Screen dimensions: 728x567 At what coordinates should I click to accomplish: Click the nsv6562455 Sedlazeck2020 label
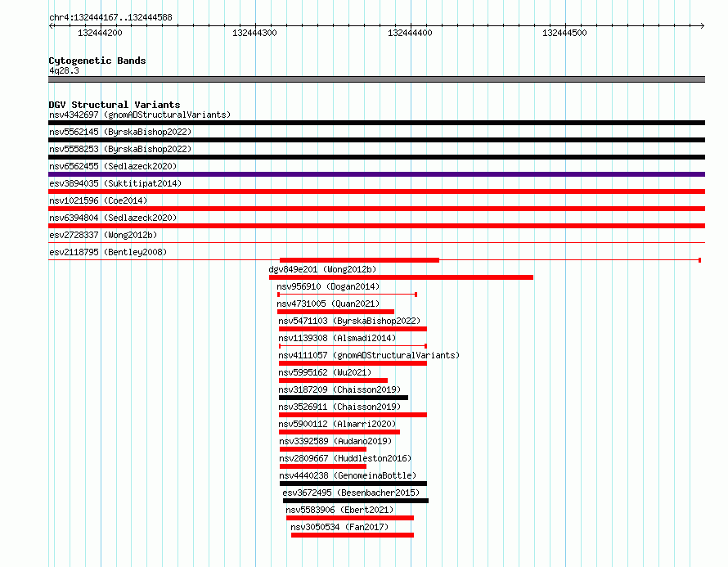point(113,166)
